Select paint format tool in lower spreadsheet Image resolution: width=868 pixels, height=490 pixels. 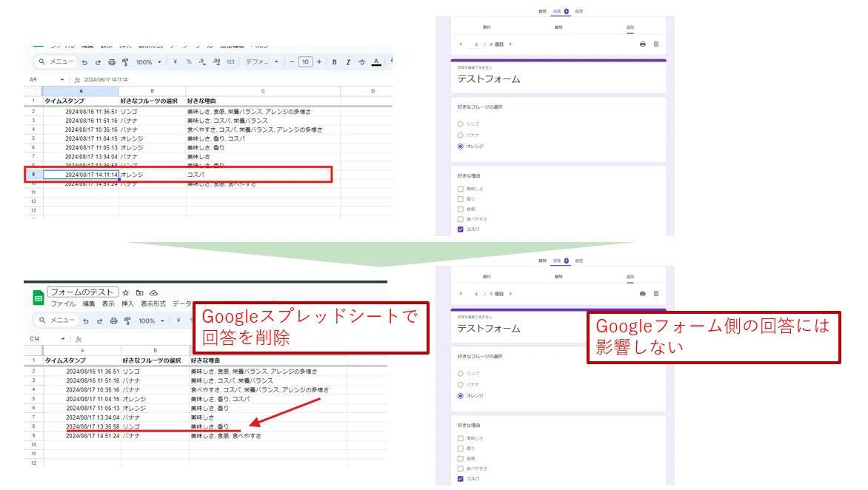(x=127, y=320)
